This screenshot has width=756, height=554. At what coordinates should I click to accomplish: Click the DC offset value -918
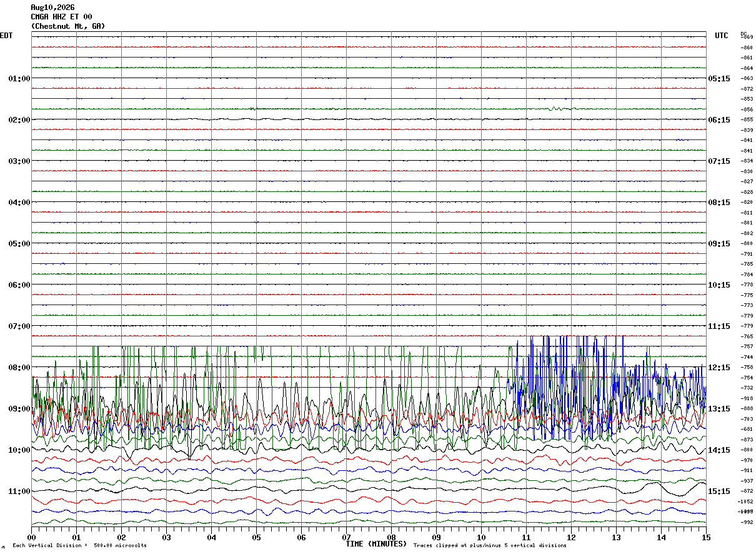[747, 398]
